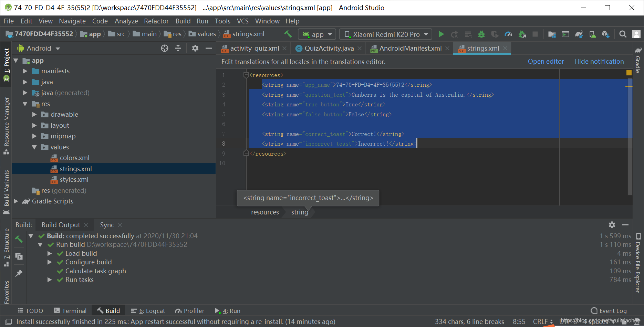Click the Stop square toolbar icon
The image size is (644, 327).
pos(535,34)
